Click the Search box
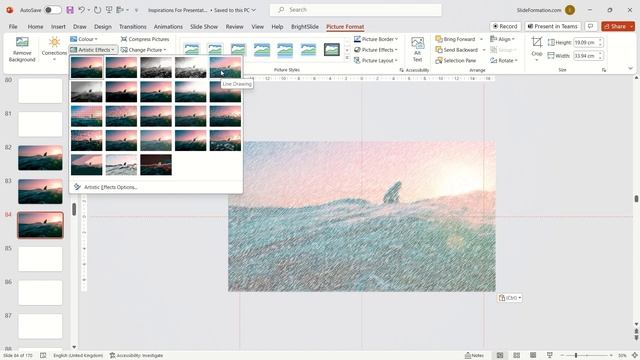Image resolution: width=640 pixels, height=360 pixels. click(356, 10)
